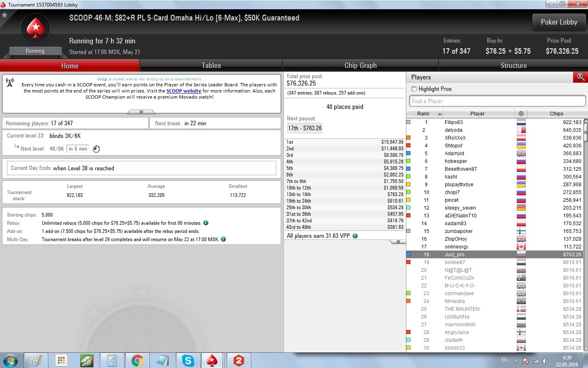The width and height of the screenshot is (588, 368).
Task: Show hidden system tray icons
Action: [516, 361]
